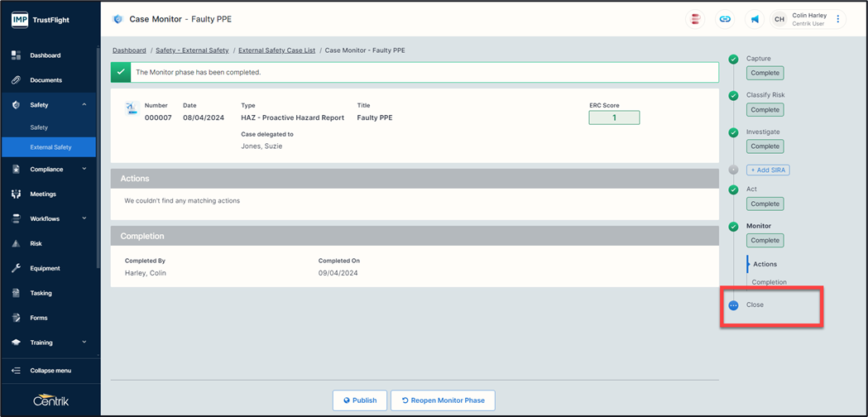This screenshot has width=868, height=417.
Task: Open the announcements megaphone icon
Action: [755, 19]
